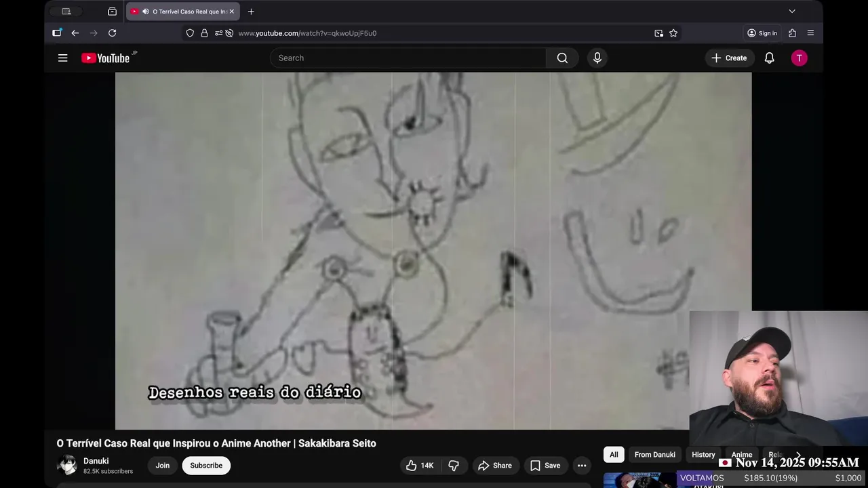
Task: Open the Create menu button
Action: point(729,58)
